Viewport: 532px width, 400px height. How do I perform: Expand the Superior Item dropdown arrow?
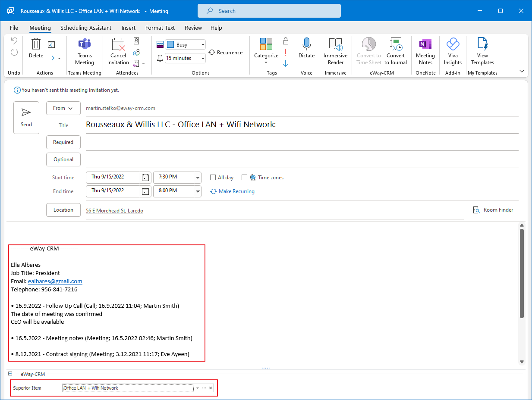198,388
